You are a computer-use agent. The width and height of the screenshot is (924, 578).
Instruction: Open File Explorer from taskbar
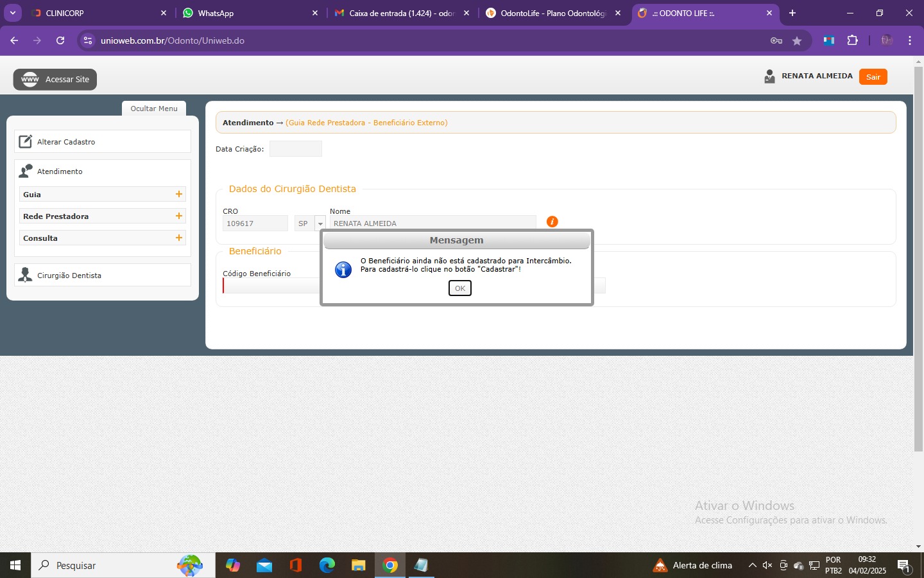click(359, 565)
